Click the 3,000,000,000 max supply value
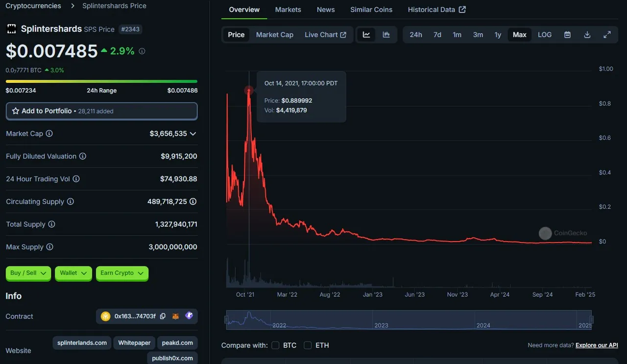The width and height of the screenshot is (627, 364). point(173,247)
